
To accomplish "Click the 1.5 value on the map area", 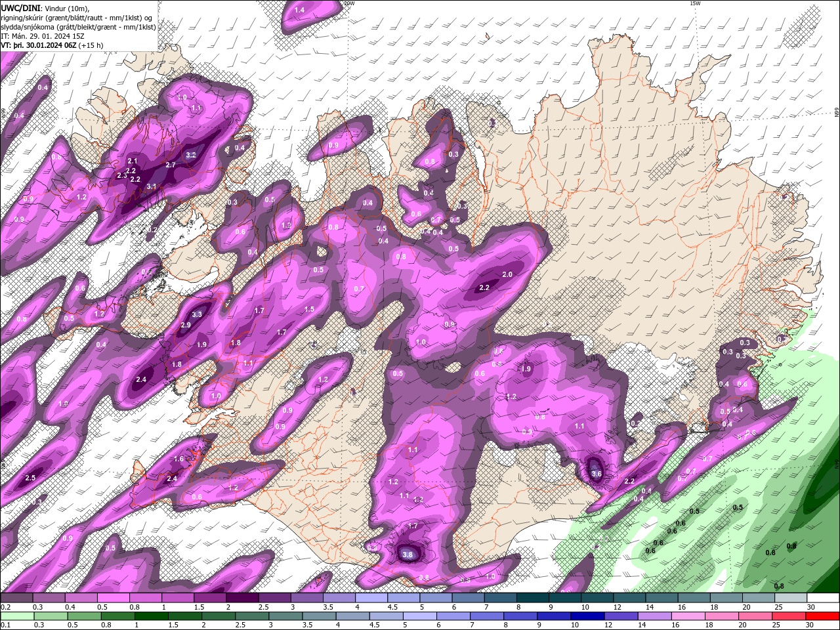I will (309, 309).
